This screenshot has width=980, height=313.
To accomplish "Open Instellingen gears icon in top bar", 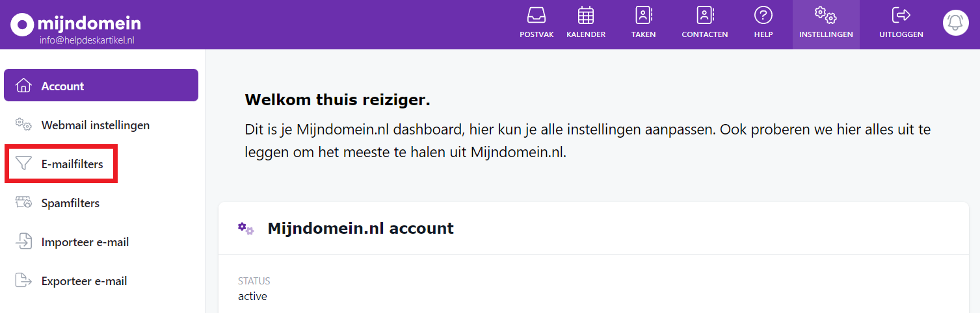I will point(825,16).
